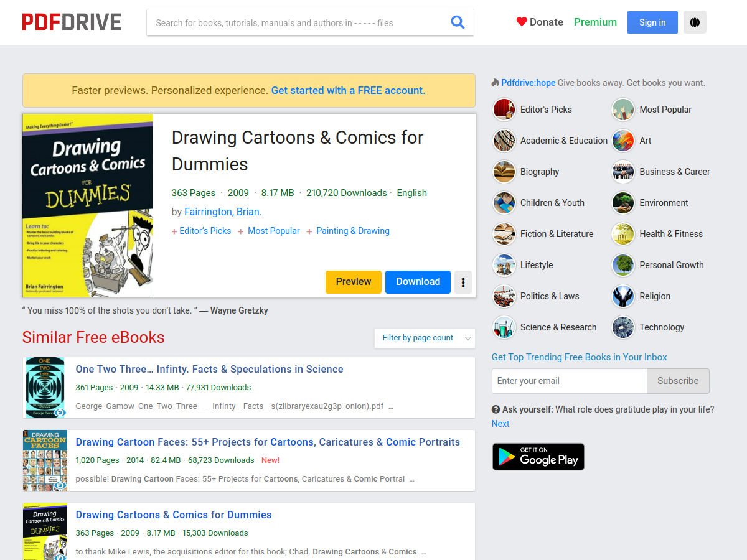Click the globe language icon
The height and width of the screenshot is (560, 747).
(x=695, y=22)
